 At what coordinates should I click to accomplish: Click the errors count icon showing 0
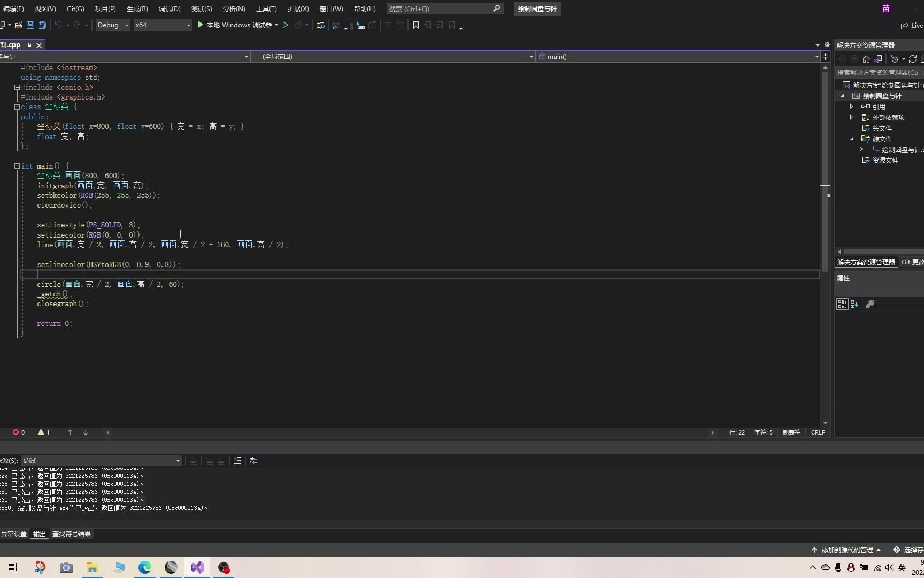16,432
